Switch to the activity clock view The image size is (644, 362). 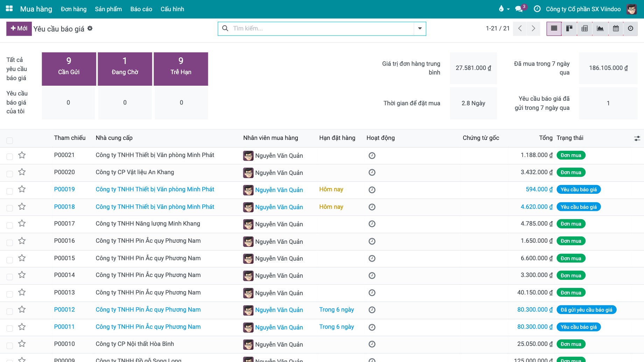[630, 29]
